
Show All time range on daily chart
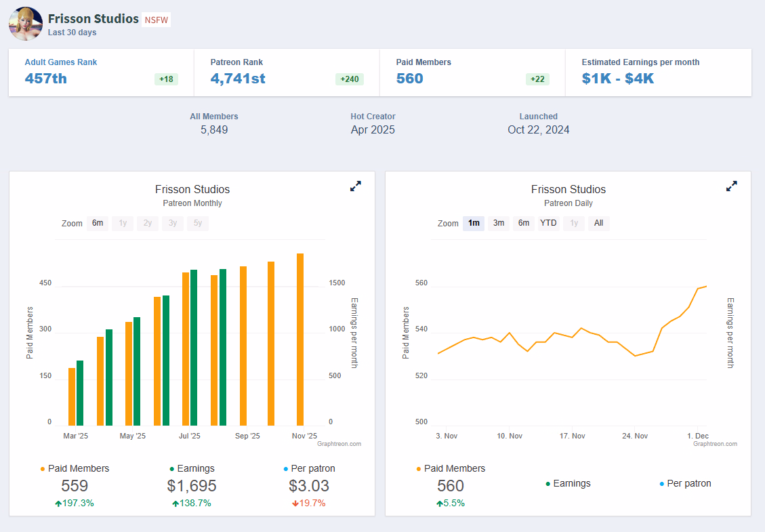(598, 223)
